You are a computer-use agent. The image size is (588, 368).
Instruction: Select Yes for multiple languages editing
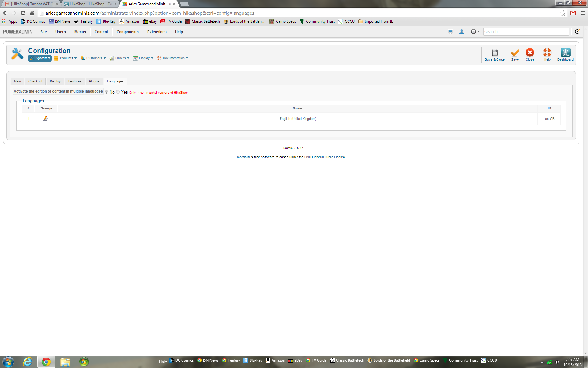pyautogui.click(x=118, y=92)
